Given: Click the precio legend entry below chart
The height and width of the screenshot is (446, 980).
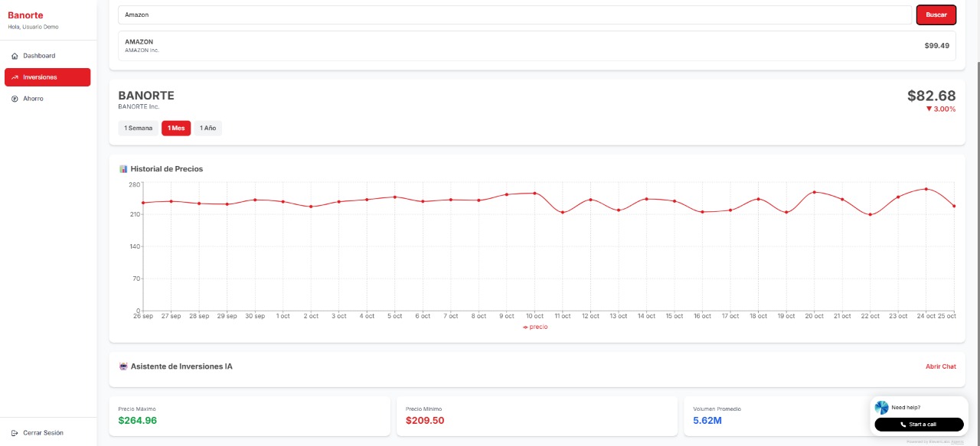Looking at the screenshot, I should pyautogui.click(x=535, y=327).
